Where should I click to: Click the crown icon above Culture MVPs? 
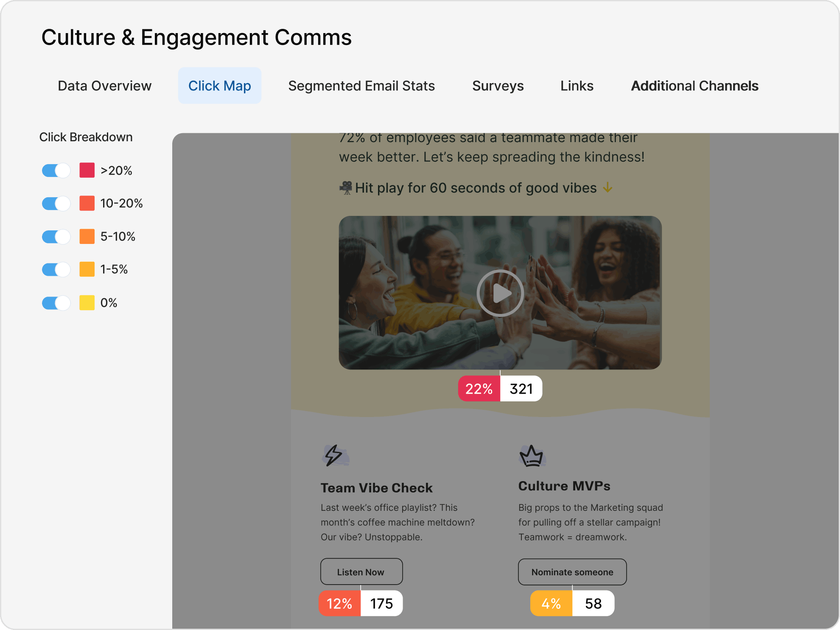tap(532, 456)
